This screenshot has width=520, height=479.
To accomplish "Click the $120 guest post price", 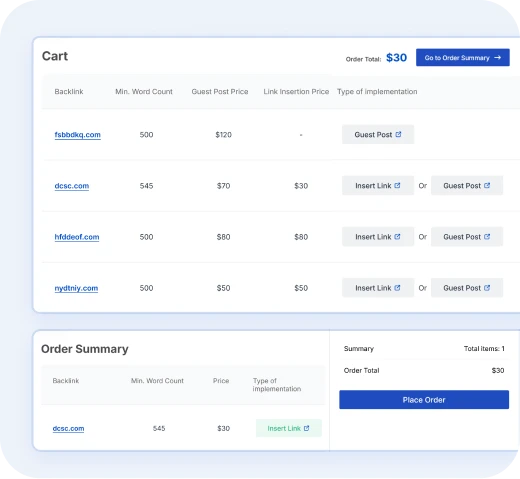I will [x=223, y=135].
